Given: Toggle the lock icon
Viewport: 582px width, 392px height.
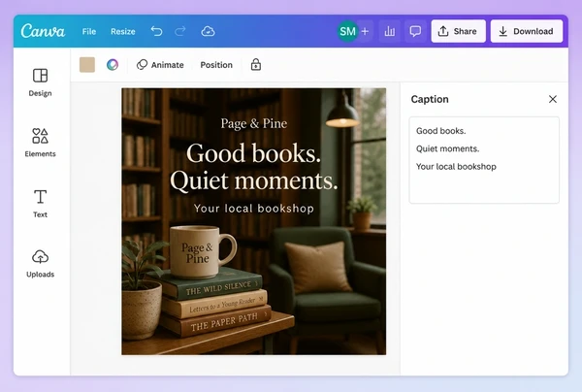Looking at the screenshot, I should pyautogui.click(x=256, y=65).
